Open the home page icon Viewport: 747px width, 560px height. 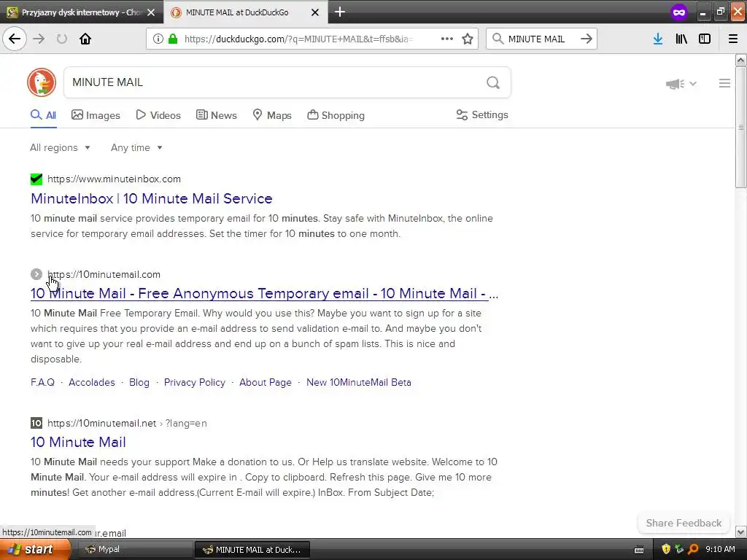pos(85,39)
